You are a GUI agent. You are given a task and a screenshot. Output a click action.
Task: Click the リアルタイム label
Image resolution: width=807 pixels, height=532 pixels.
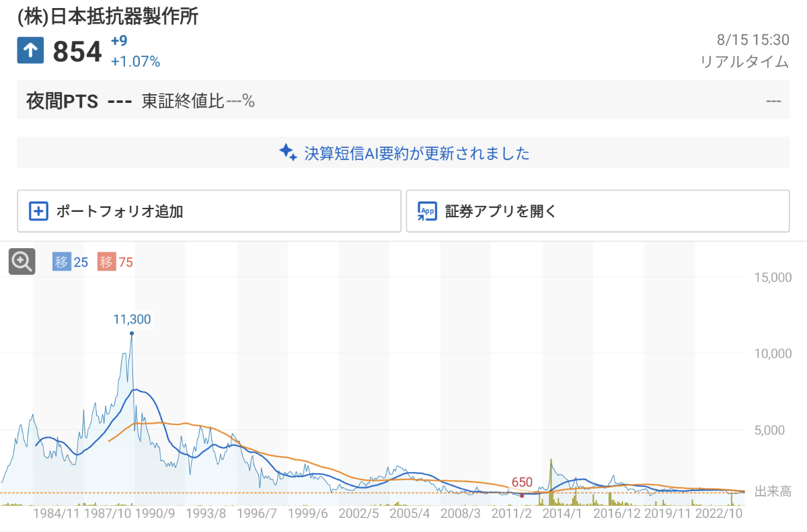click(x=744, y=62)
